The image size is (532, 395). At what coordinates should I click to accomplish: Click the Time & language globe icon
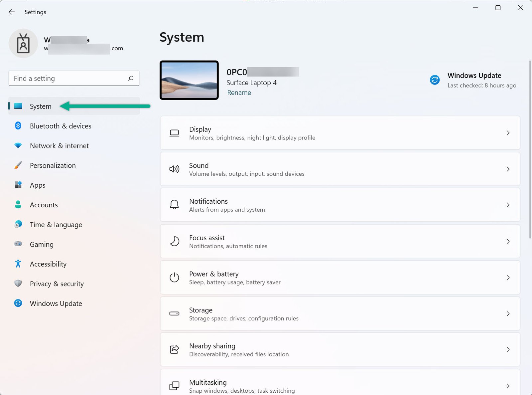click(x=18, y=224)
